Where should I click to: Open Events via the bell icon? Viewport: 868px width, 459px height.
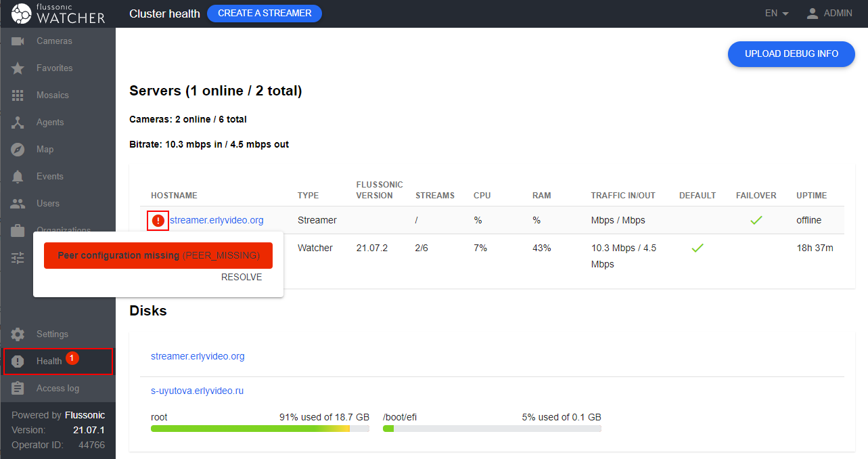(x=18, y=177)
